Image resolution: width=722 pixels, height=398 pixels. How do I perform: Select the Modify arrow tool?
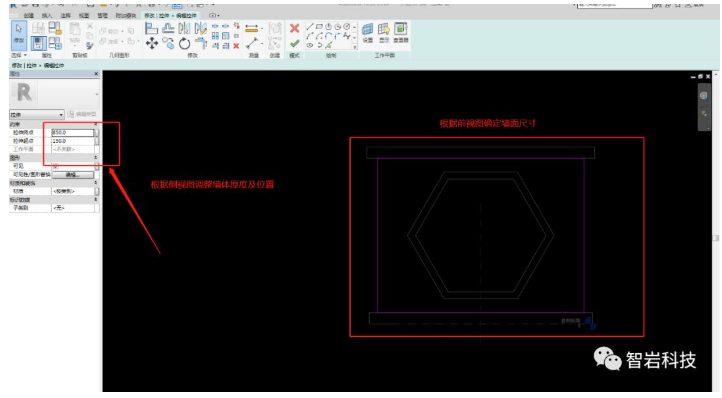19,34
